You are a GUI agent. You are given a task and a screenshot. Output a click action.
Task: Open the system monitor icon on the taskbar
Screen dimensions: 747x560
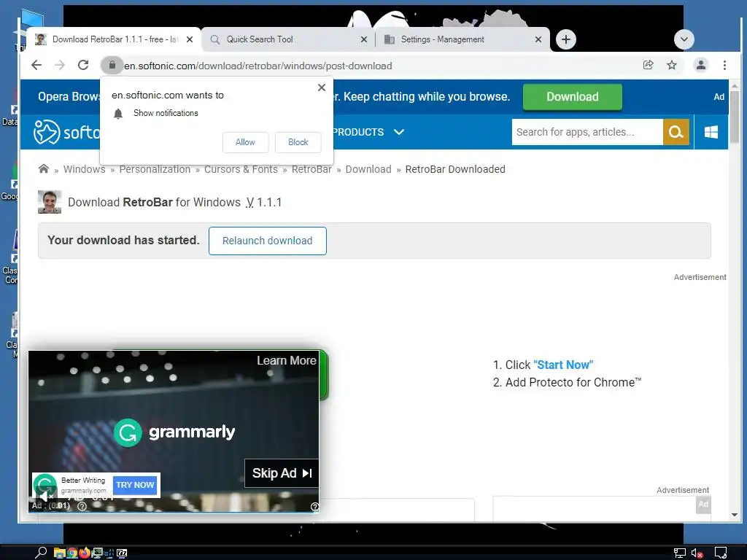[97, 553]
